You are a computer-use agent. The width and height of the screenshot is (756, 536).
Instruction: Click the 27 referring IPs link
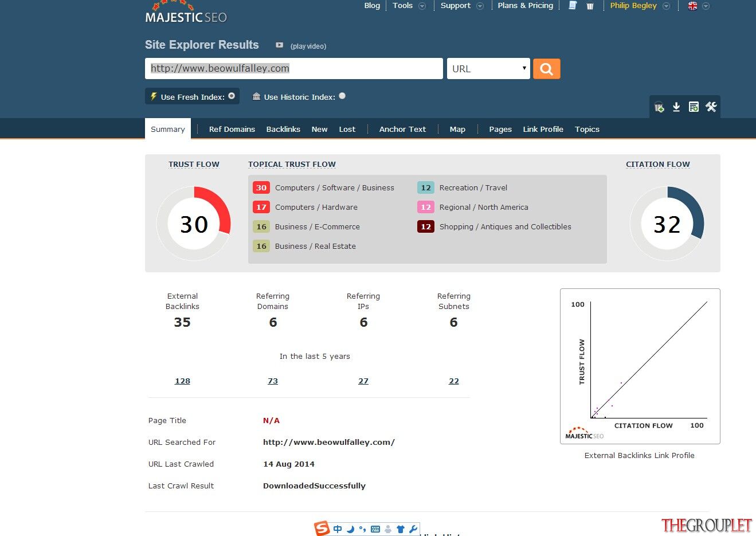[x=363, y=381]
